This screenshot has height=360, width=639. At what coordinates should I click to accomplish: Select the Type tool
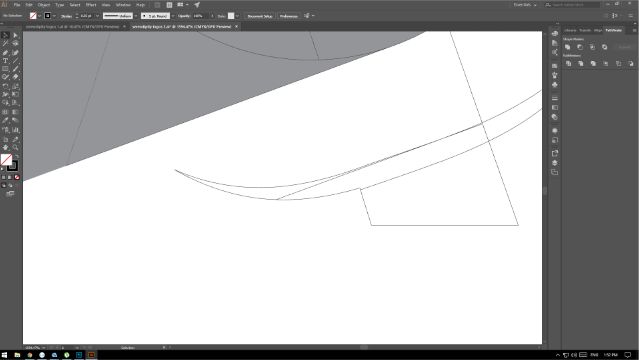5,61
